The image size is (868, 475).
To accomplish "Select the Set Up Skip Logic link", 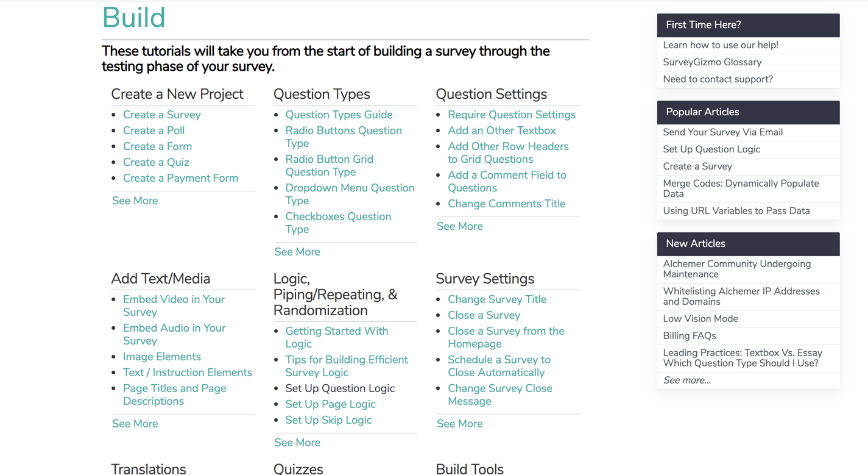I will click(328, 420).
